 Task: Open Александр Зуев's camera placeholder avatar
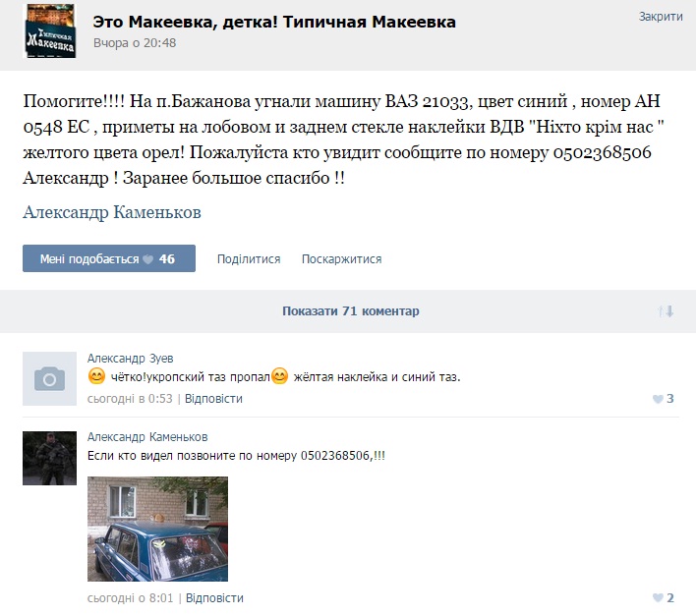point(50,378)
